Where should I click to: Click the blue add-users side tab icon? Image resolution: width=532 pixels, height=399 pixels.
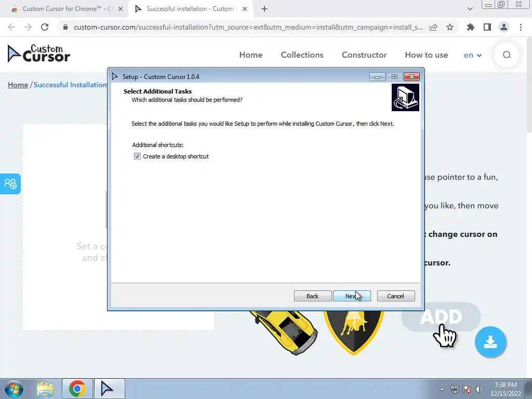coord(10,184)
